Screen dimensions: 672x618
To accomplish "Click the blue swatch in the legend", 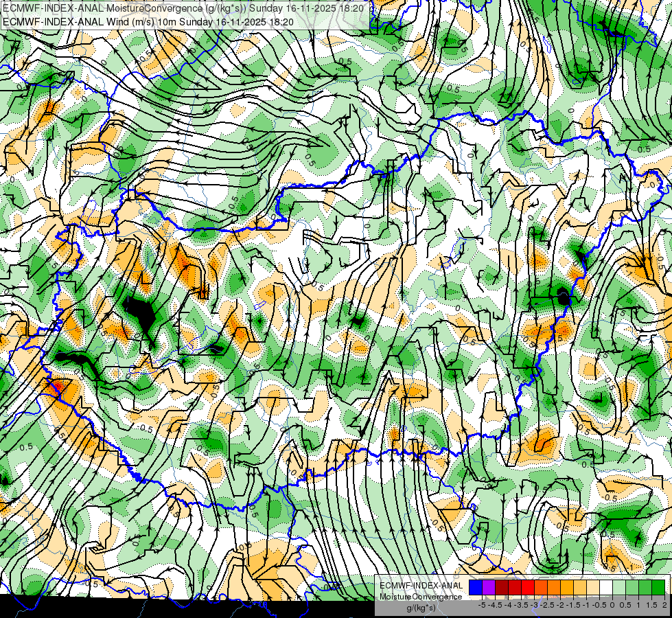I will point(476,587).
